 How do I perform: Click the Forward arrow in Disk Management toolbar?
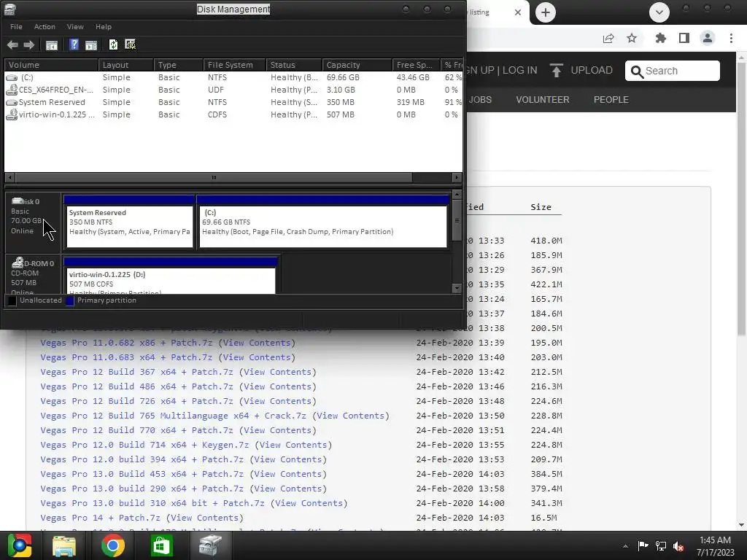[29, 44]
